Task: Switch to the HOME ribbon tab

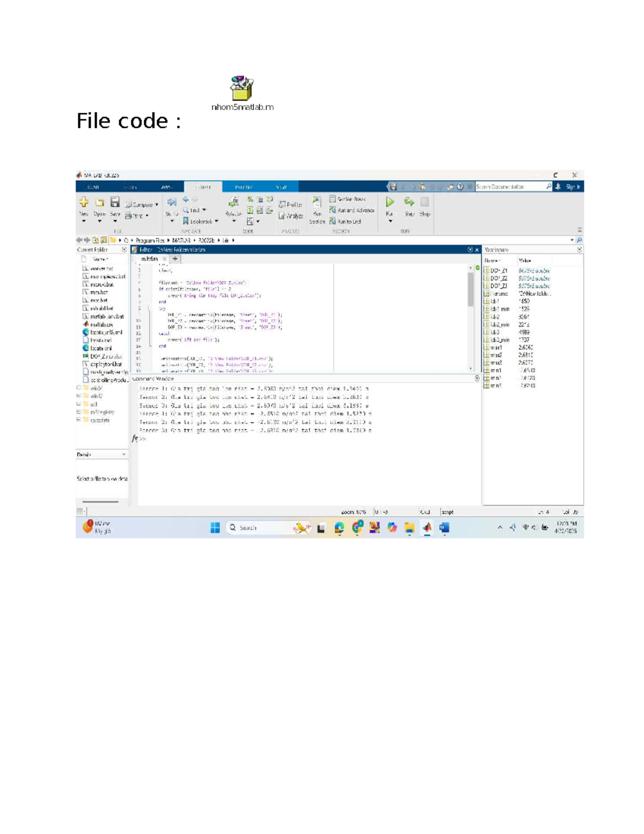Action: (93, 187)
